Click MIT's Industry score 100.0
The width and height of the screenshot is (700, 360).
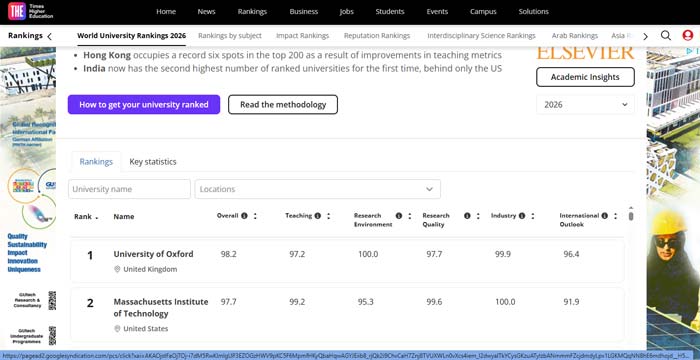point(505,302)
